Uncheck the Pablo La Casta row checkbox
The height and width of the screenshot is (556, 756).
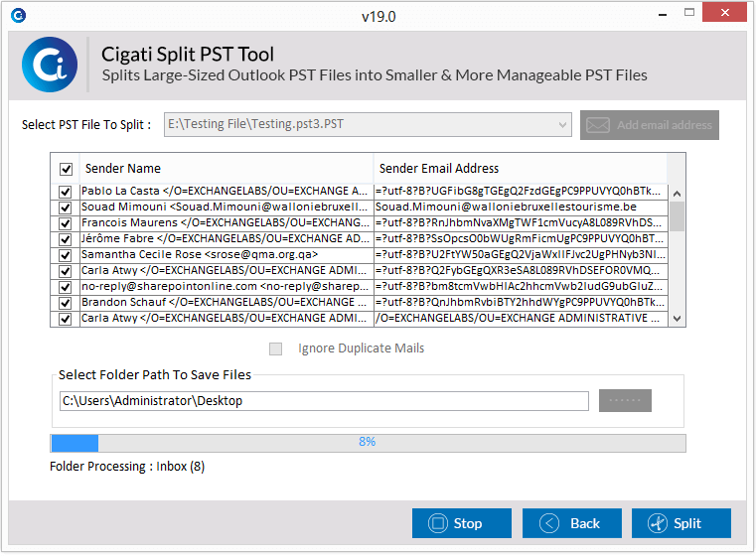pos(66,192)
